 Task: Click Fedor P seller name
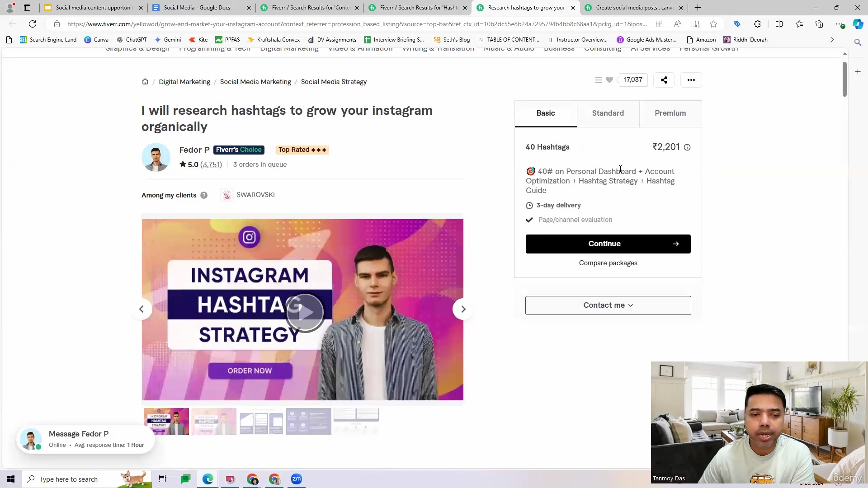[194, 150]
